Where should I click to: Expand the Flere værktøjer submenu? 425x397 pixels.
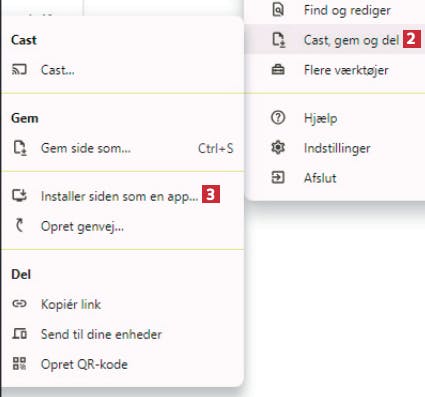pyautogui.click(x=335, y=70)
